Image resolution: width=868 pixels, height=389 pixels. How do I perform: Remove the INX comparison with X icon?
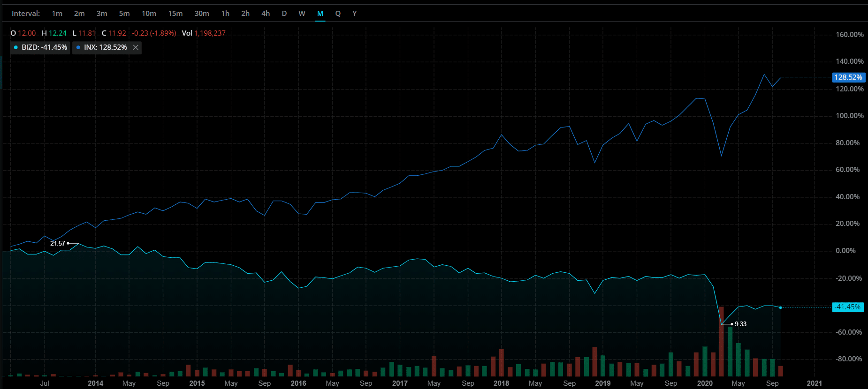(136, 47)
